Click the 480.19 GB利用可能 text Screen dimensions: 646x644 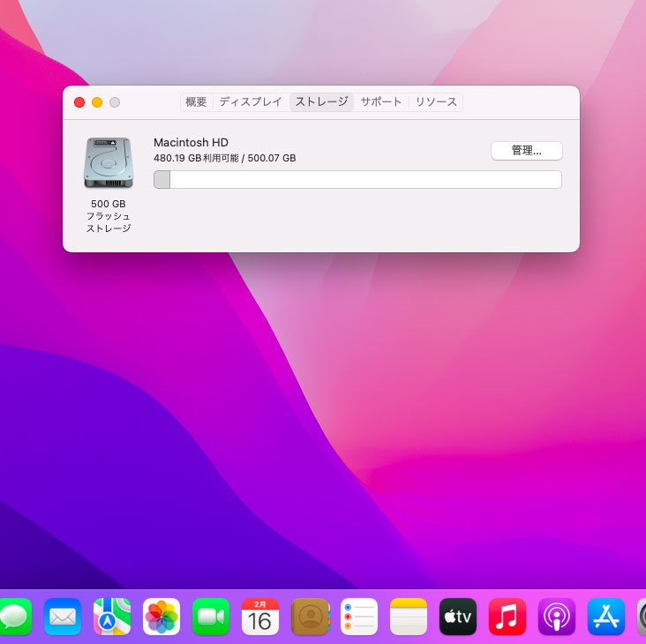point(196,158)
